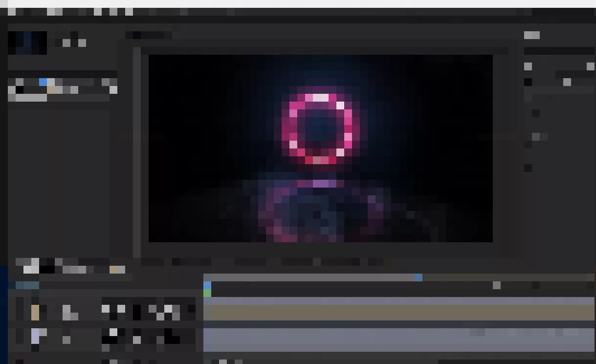
Task: Toggle visibility of the lavender-labeled second layer
Action: [19, 332]
